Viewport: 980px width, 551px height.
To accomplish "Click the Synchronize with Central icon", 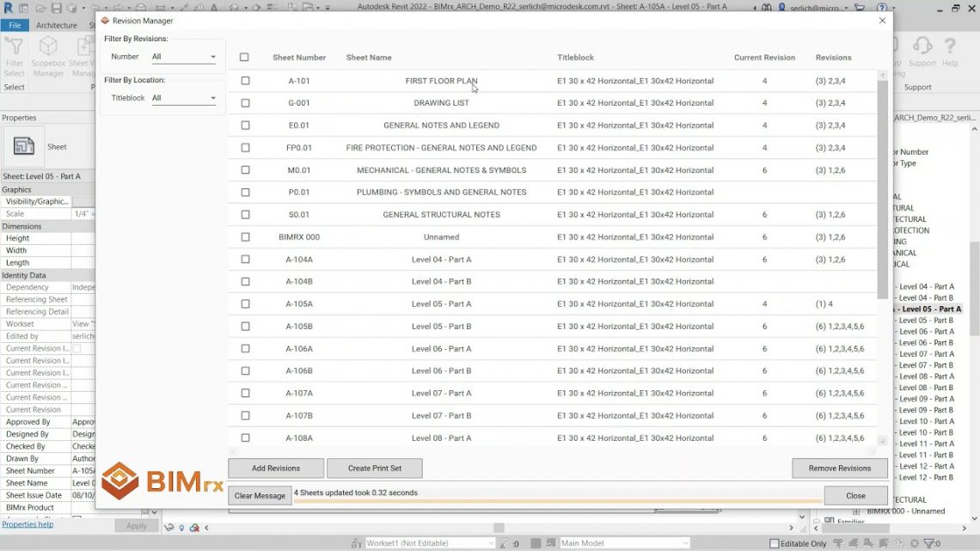I will click(70, 7).
